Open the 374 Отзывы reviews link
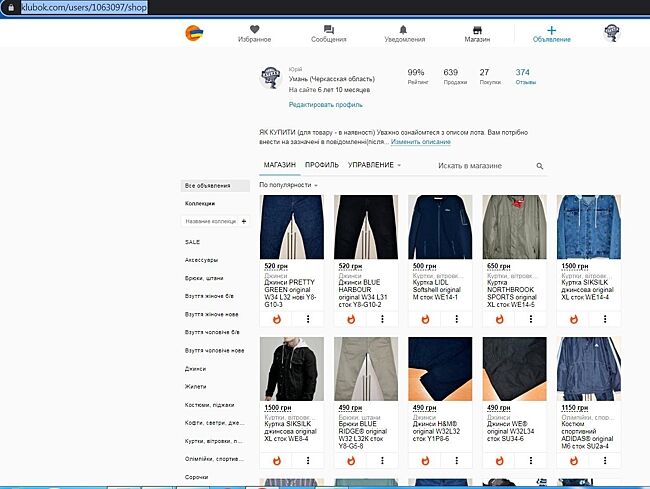650x489 pixels. [525, 77]
